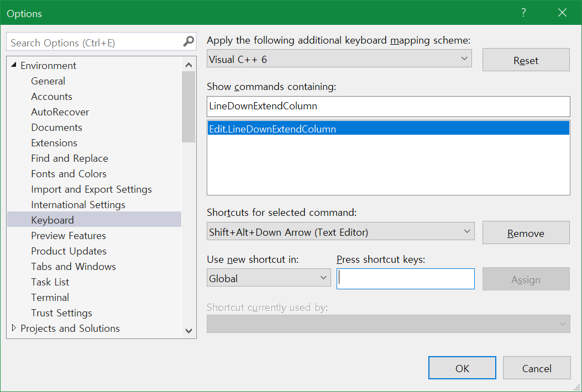This screenshot has height=392, width=582.
Task: Expand the Projects and Solutions node
Action: [x=14, y=328]
